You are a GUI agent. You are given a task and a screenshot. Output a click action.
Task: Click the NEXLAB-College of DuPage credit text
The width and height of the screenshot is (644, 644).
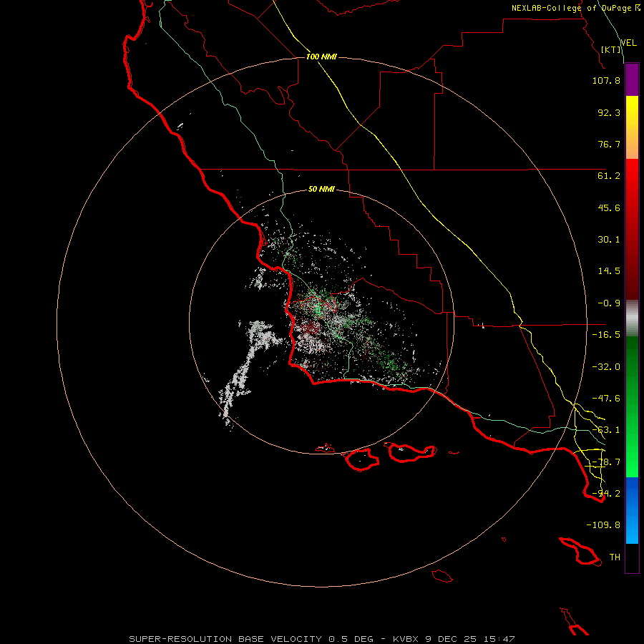point(576,8)
